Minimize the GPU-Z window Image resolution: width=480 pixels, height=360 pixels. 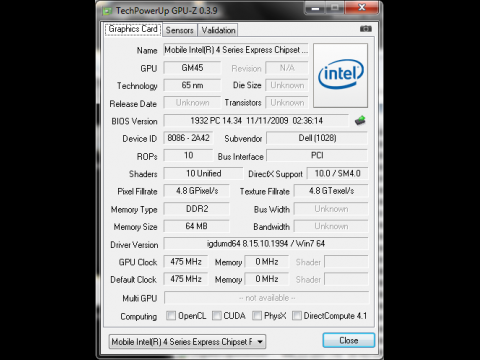[x=315, y=8]
